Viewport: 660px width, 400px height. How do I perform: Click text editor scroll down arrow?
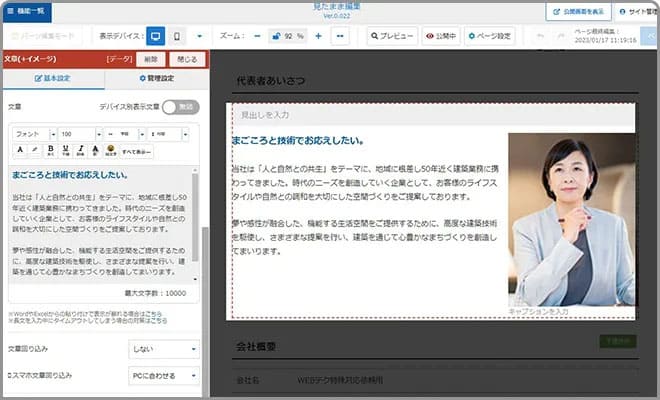pyautogui.click(x=195, y=279)
